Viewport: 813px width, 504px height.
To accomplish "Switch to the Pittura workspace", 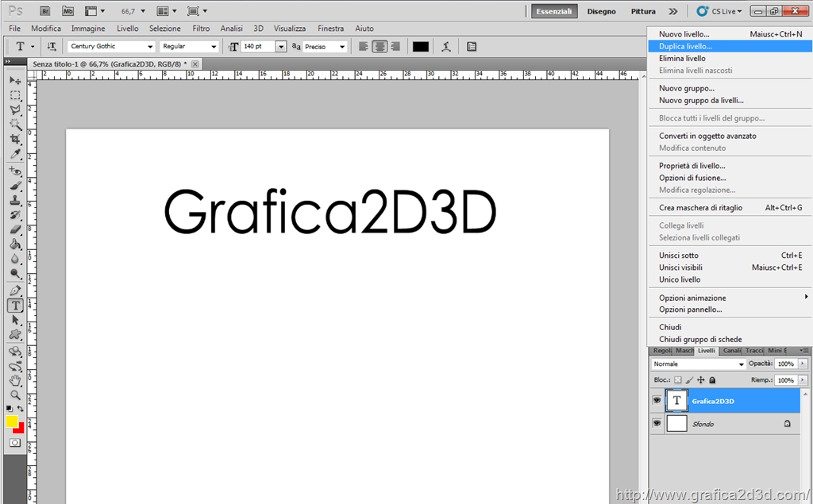I will click(643, 11).
